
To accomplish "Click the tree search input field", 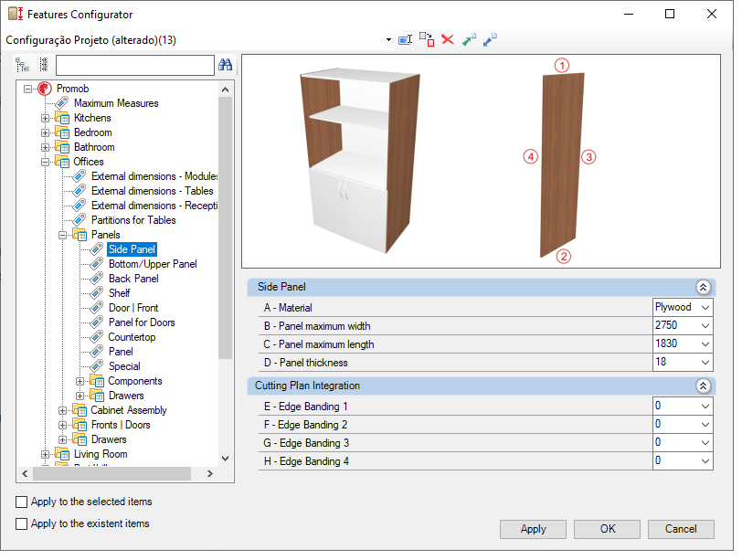I will (x=135, y=65).
